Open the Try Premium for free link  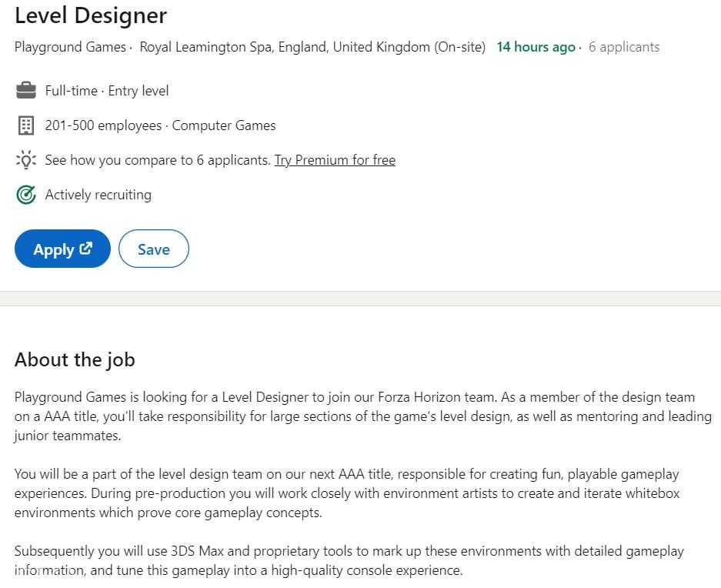335,160
